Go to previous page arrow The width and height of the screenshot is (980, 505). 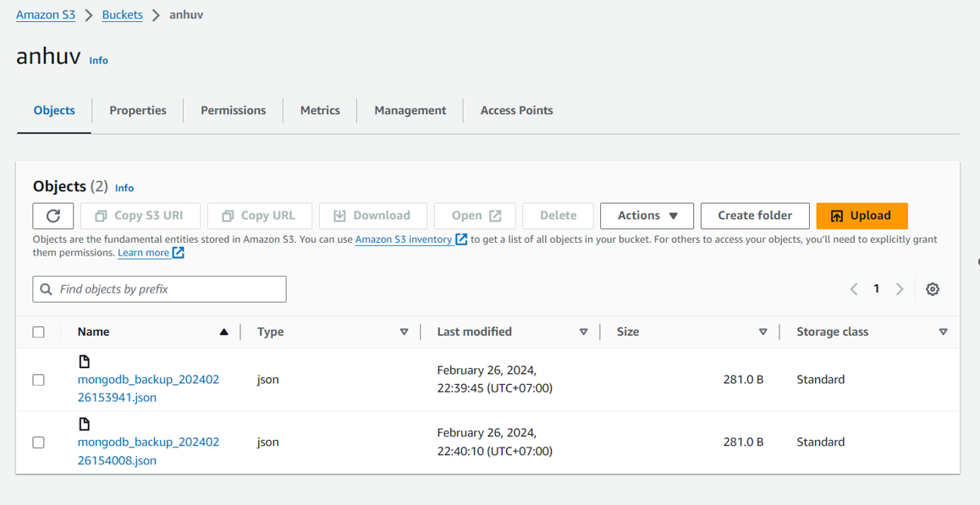point(854,289)
